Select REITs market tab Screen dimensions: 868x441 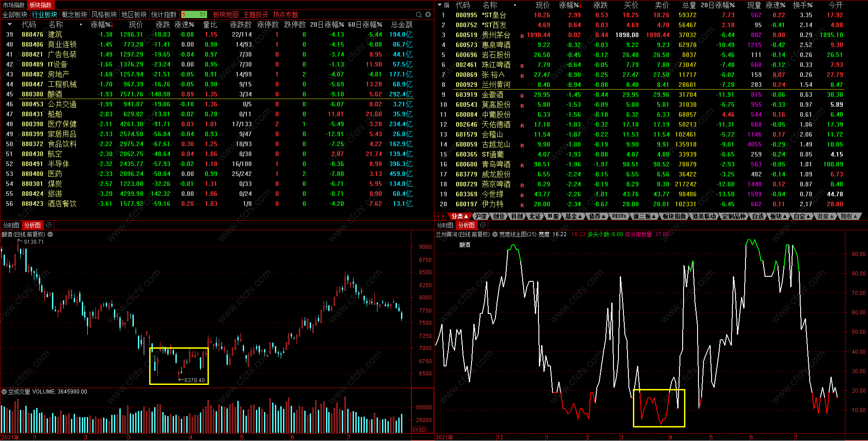click(x=619, y=216)
